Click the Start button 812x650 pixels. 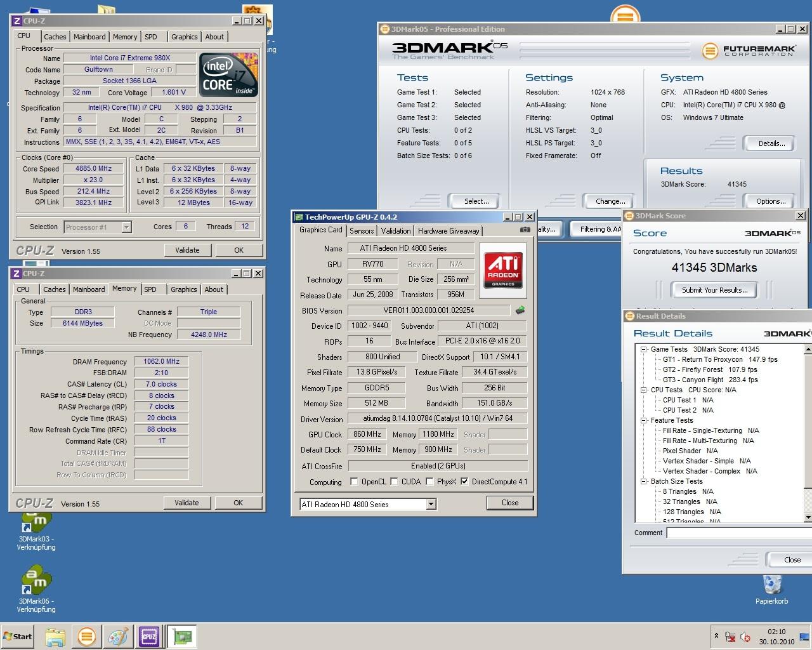[18, 637]
